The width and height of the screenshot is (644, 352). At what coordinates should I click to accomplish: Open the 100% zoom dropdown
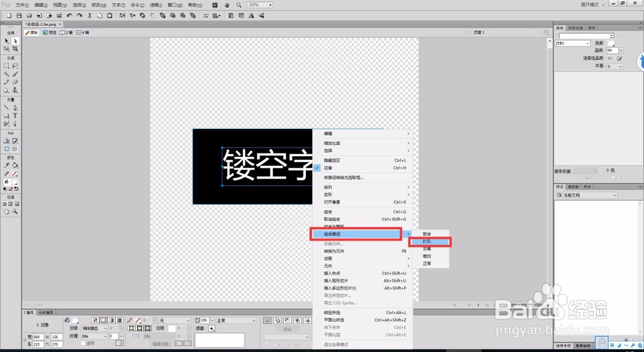click(x=270, y=5)
